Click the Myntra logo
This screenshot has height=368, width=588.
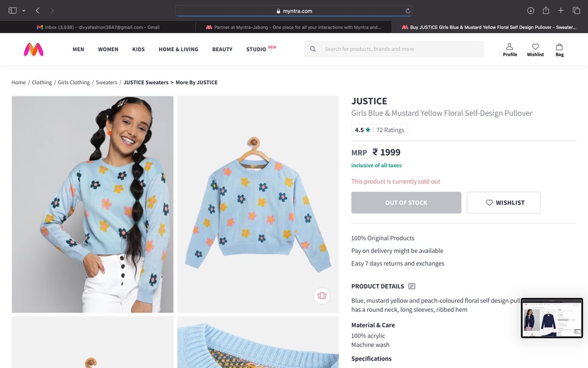(x=34, y=49)
